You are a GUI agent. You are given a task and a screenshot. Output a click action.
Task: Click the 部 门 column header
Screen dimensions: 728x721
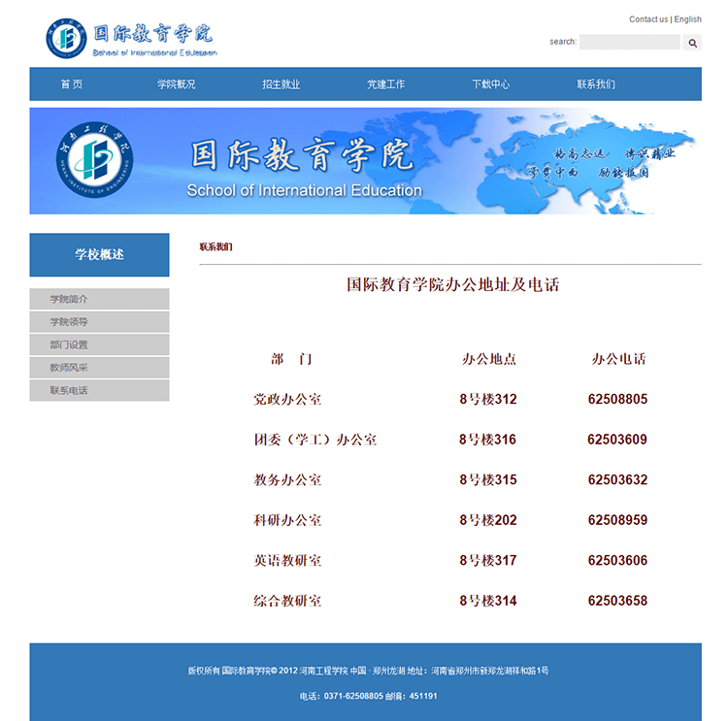(x=291, y=359)
